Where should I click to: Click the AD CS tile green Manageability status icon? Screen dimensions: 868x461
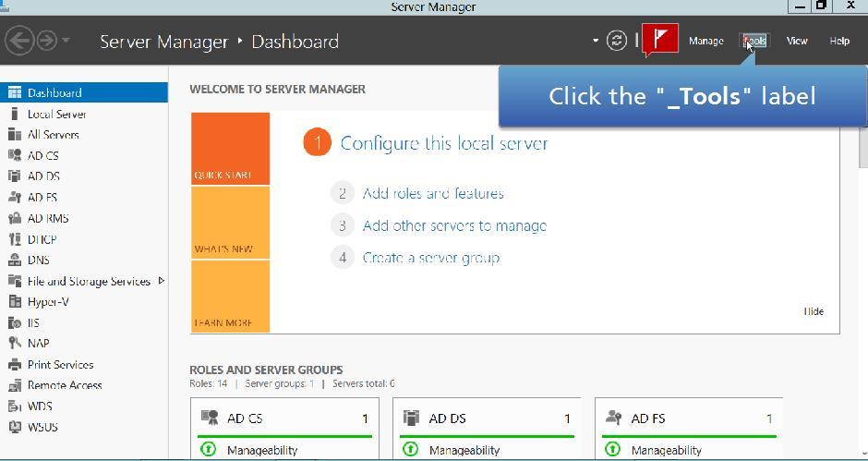click(208, 448)
